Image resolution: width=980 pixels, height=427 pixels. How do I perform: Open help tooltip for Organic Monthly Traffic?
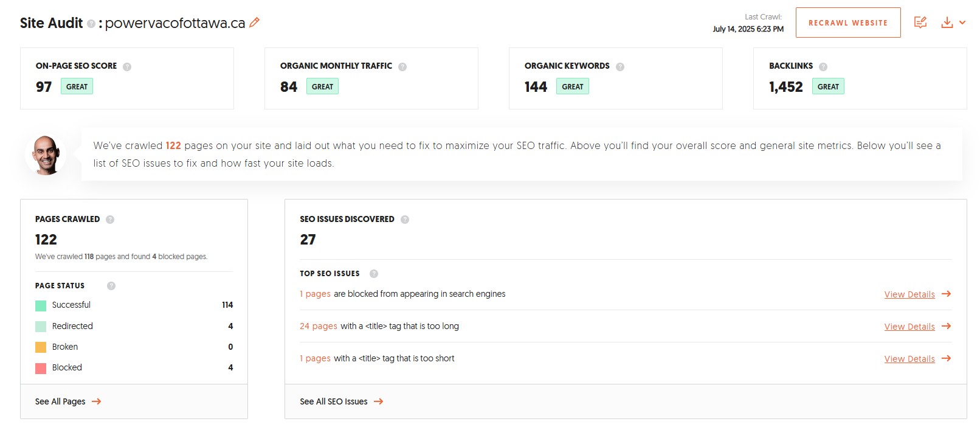tap(402, 67)
